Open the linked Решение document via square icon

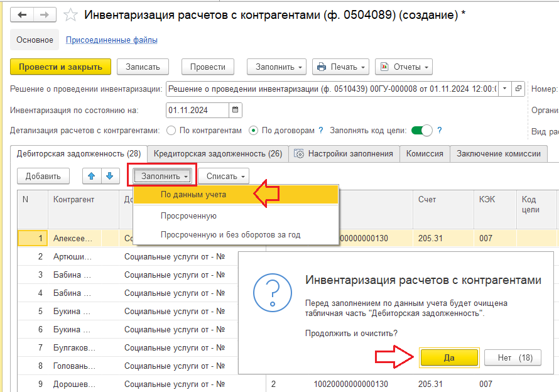tap(518, 89)
